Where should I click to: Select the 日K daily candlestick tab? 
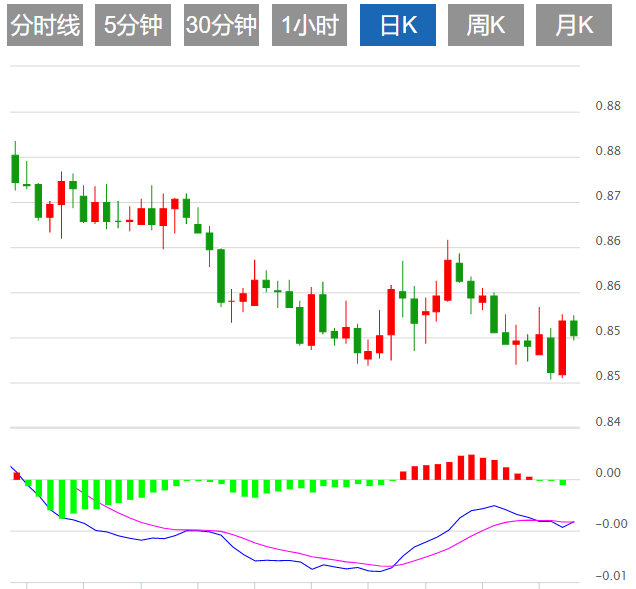coord(398,25)
